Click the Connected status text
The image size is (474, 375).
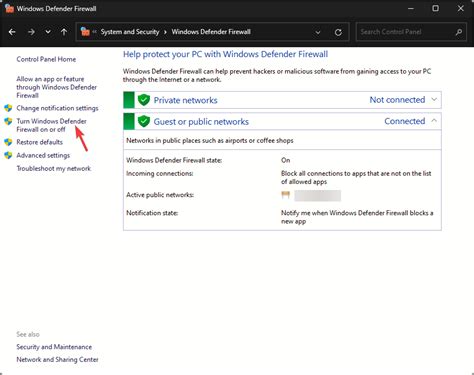click(x=405, y=121)
